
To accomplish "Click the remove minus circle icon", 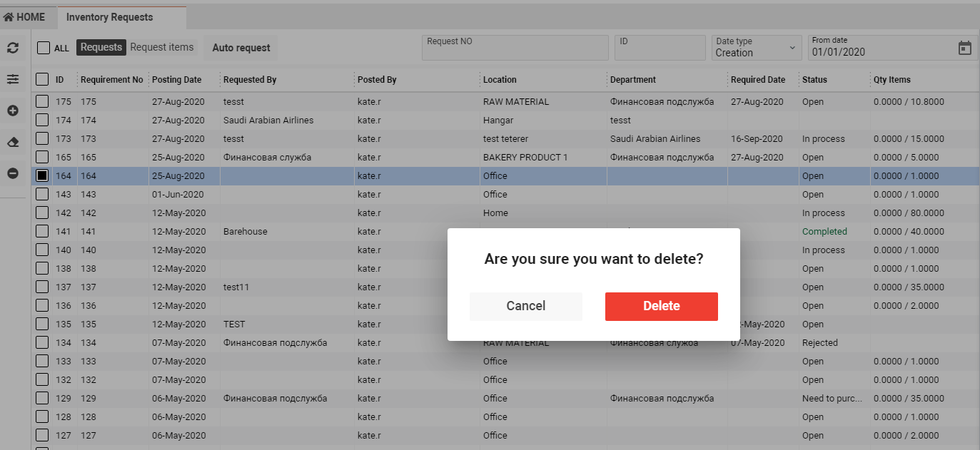I will [x=13, y=173].
